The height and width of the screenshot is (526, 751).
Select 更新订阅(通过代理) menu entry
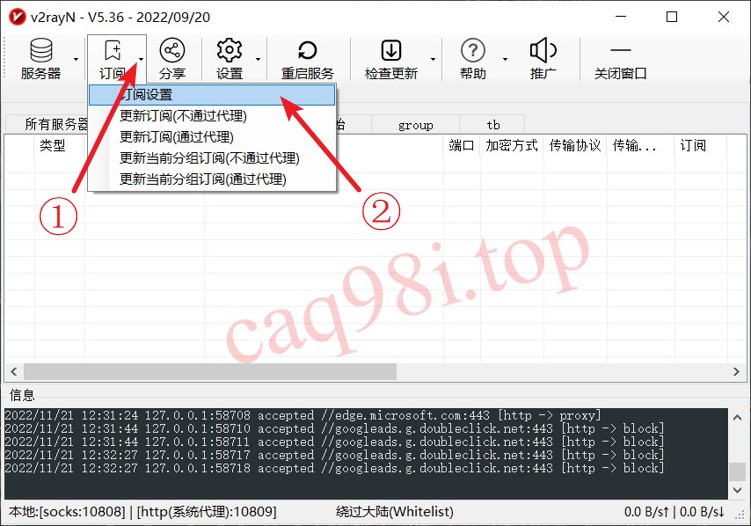point(212,137)
